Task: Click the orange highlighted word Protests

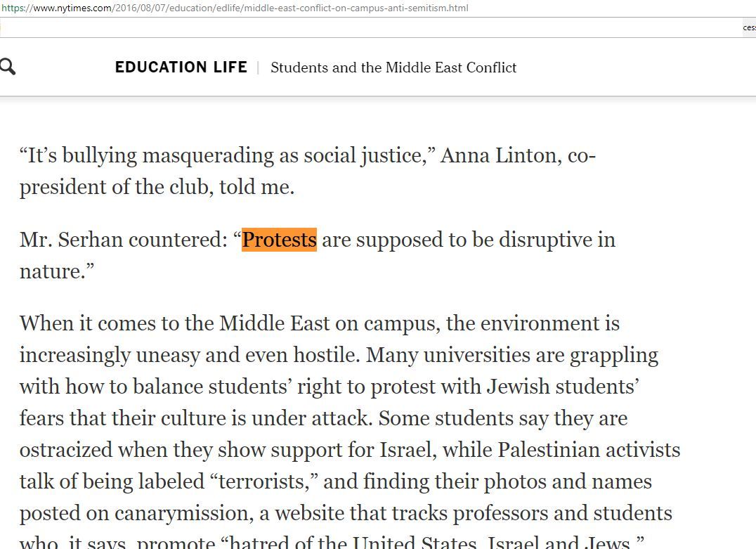Action: point(279,240)
